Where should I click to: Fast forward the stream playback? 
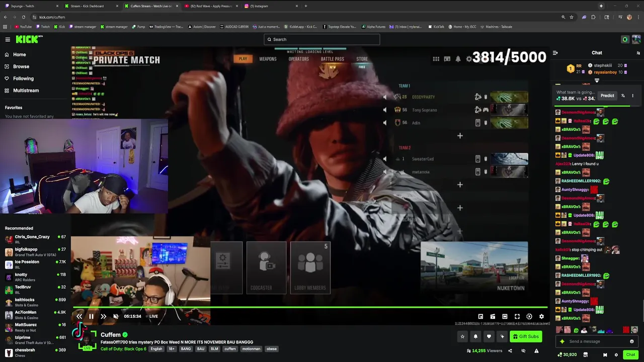[103, 316]
